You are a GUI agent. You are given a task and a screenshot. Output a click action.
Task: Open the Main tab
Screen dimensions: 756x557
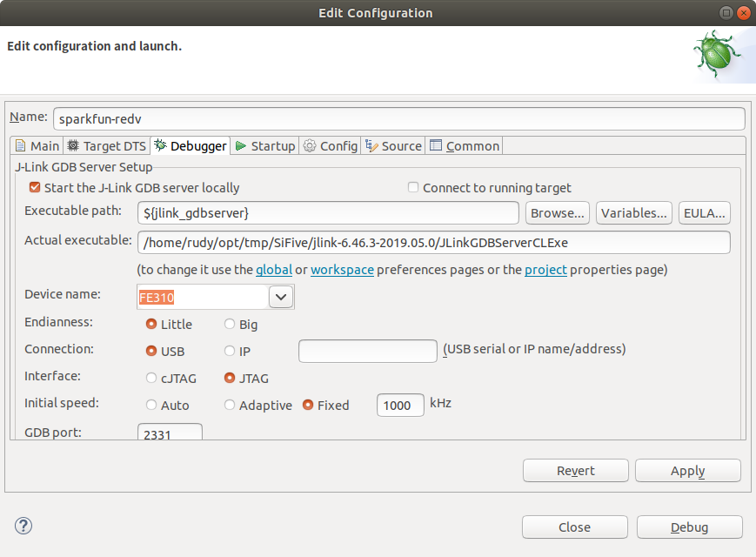(x=37, y=146)
